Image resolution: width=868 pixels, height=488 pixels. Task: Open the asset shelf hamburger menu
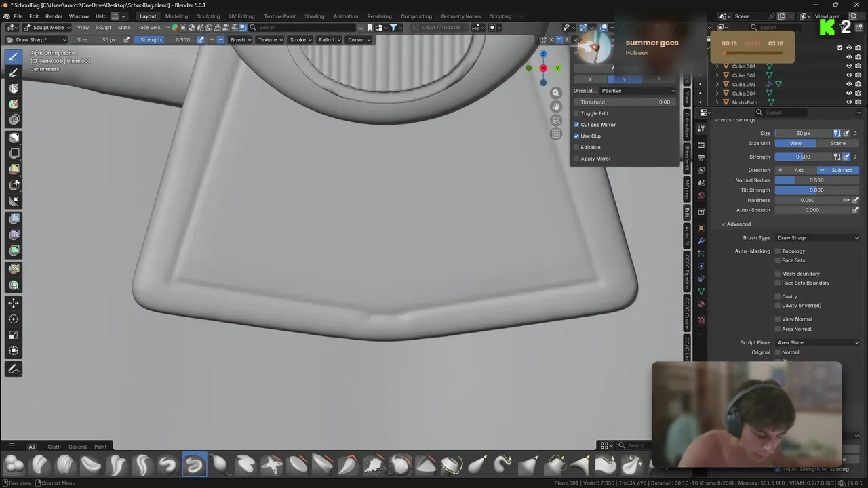(12, 446)
